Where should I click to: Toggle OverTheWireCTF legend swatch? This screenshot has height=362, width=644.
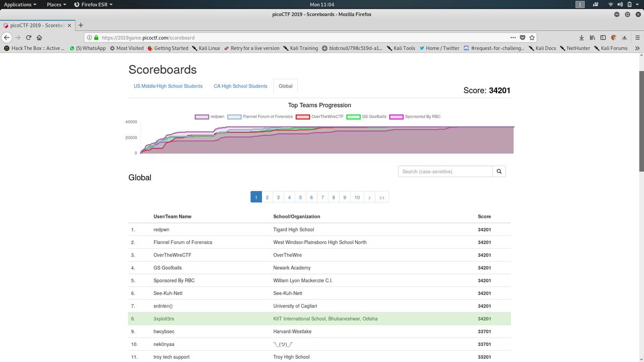[x=303, y=116]
